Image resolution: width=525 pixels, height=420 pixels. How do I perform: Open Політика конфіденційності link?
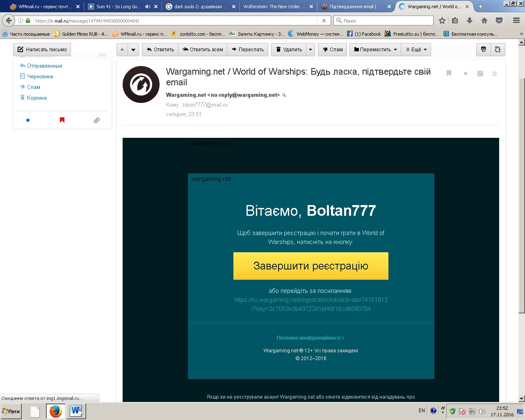tap(310, 338)
